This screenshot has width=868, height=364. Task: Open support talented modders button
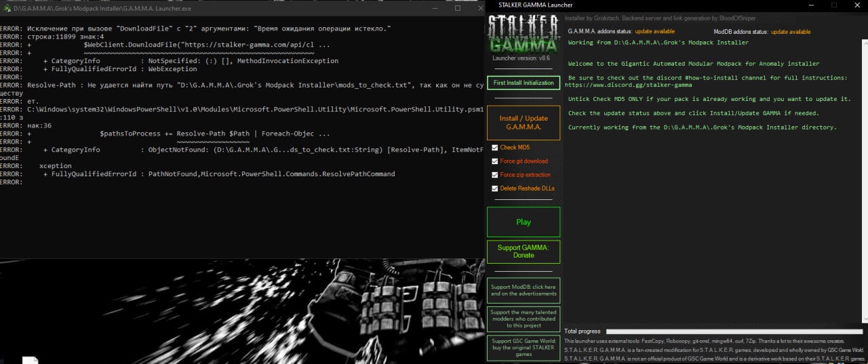click(524, 319)
